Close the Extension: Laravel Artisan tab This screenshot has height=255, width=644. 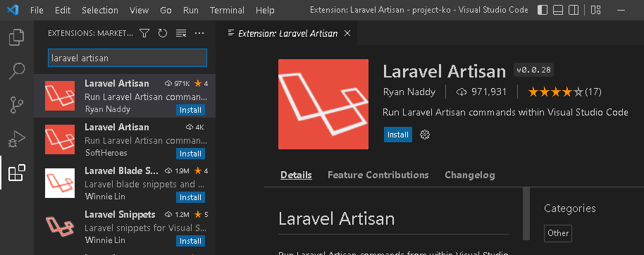347,33
